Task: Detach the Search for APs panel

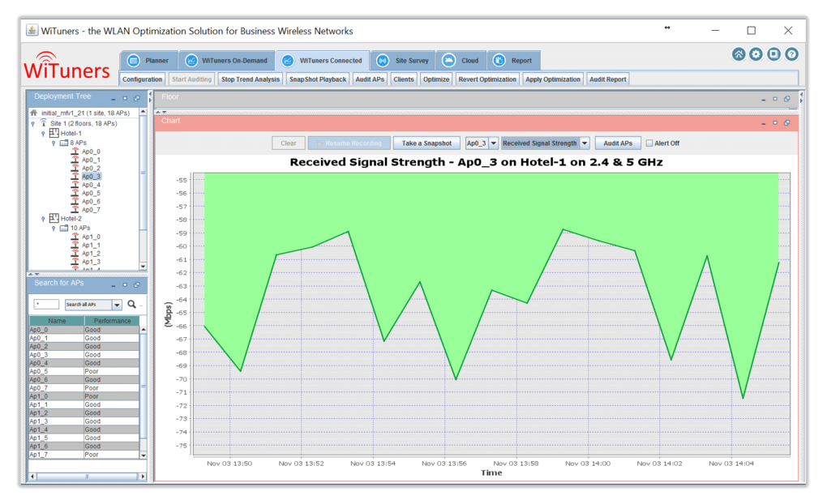Action: [137, 284]
